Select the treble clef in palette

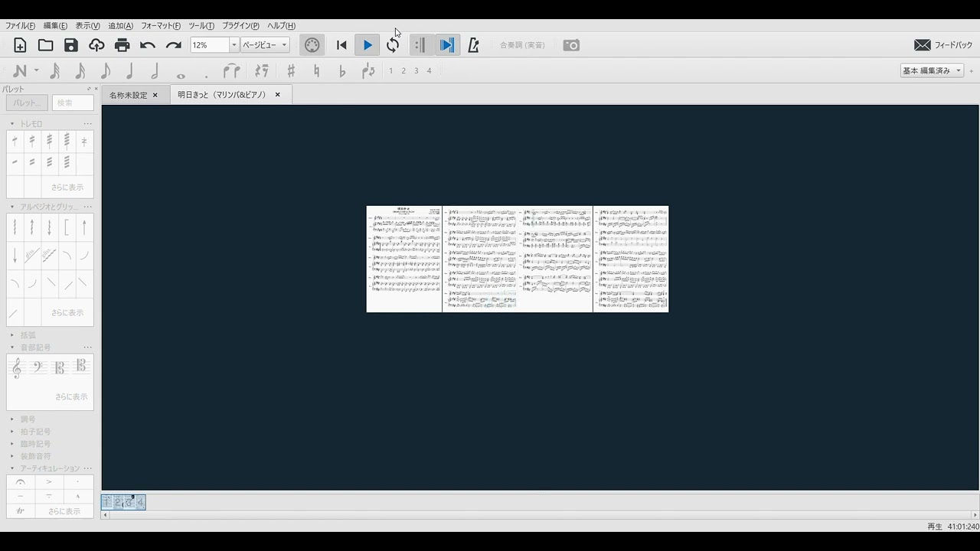pos(17,369)
